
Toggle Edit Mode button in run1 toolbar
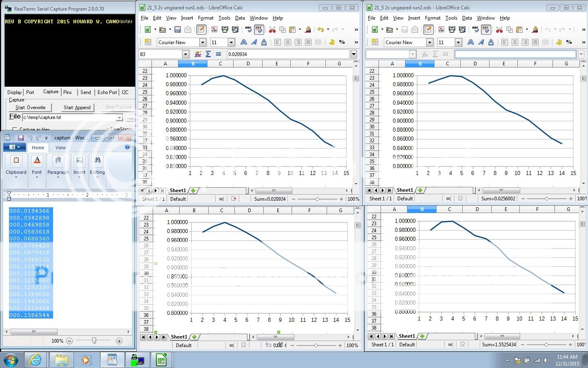pos(201,29)
